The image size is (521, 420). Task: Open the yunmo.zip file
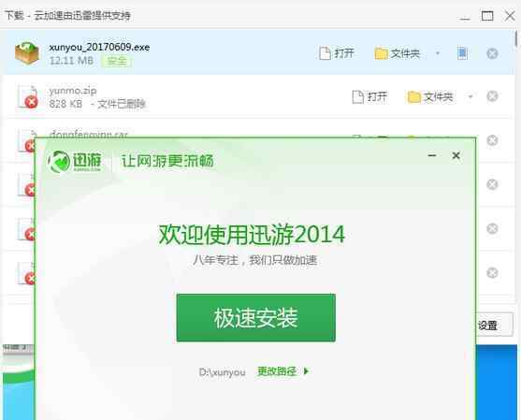coord(369,96)
